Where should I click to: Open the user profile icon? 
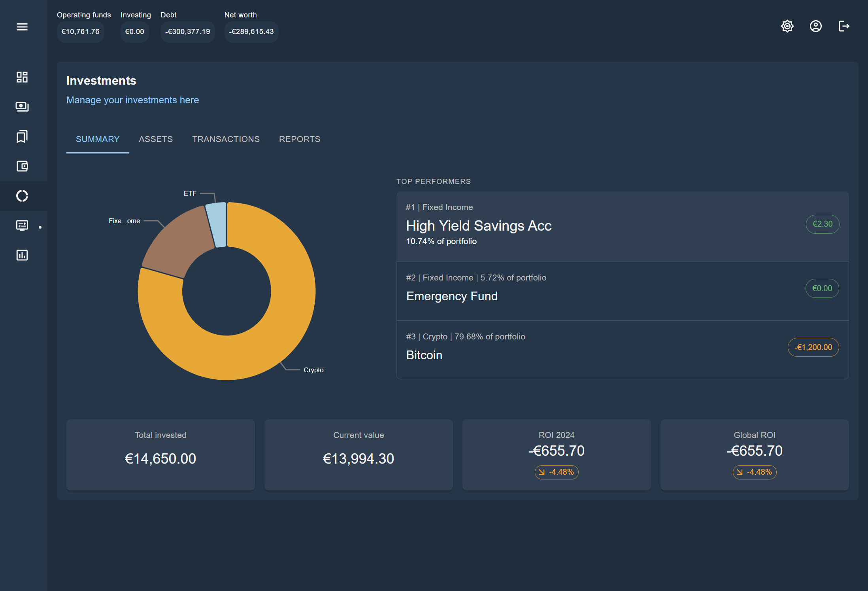[815, 26]
